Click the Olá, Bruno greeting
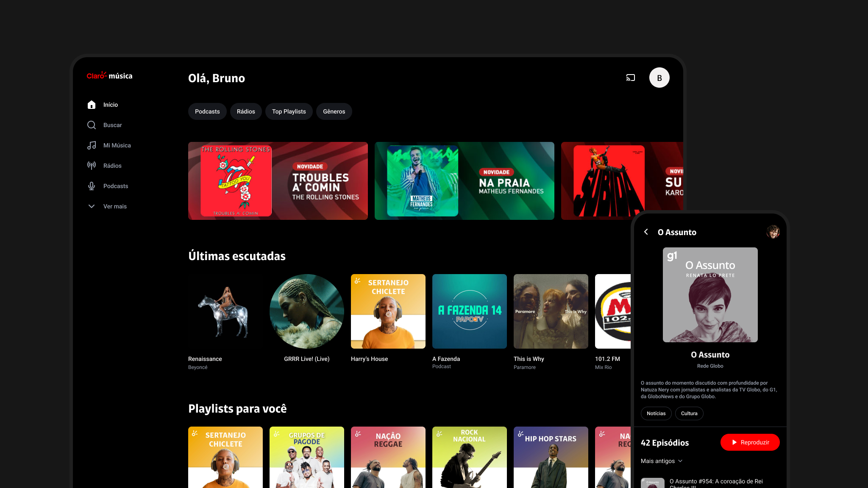Viewport: 868px width, 488px height. pos(217,78)
